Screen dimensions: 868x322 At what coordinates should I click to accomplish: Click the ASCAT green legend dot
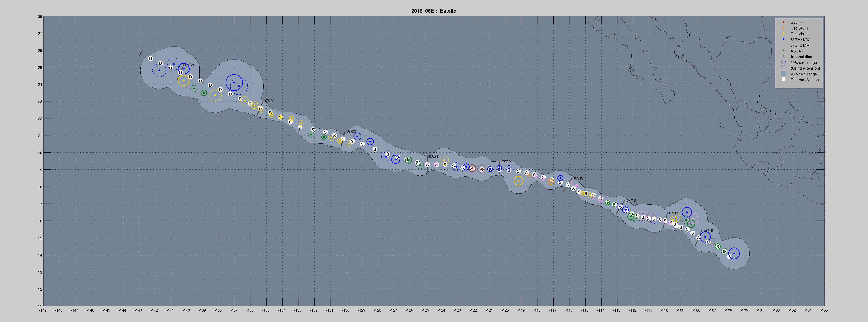(x=783, y=51)
